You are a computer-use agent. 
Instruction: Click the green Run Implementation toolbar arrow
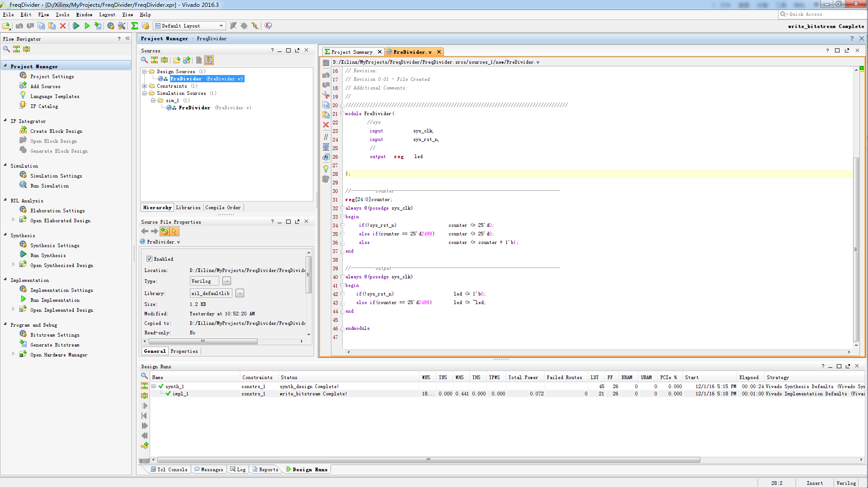pos(87,26)
